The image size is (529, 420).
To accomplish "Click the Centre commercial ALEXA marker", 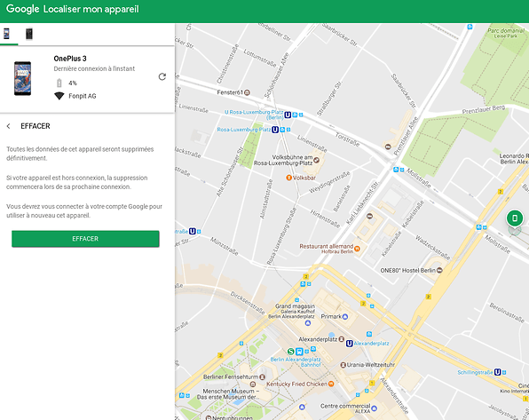I will 374,408.
